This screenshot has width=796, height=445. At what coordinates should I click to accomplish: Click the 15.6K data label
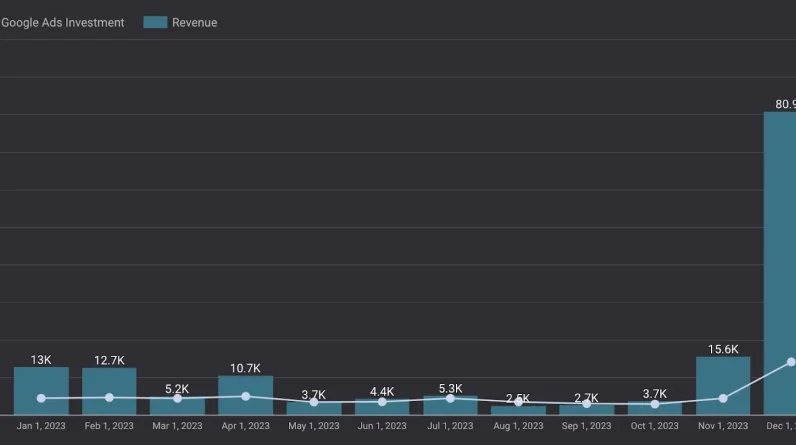pos(723,349)
